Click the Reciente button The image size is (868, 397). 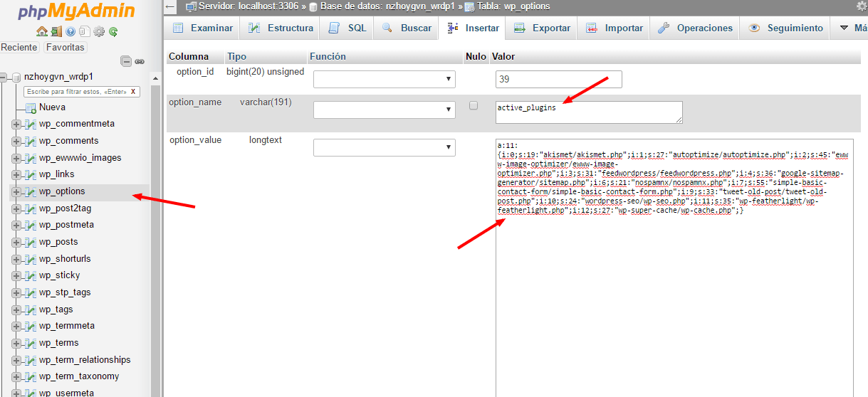coord(20,48)
